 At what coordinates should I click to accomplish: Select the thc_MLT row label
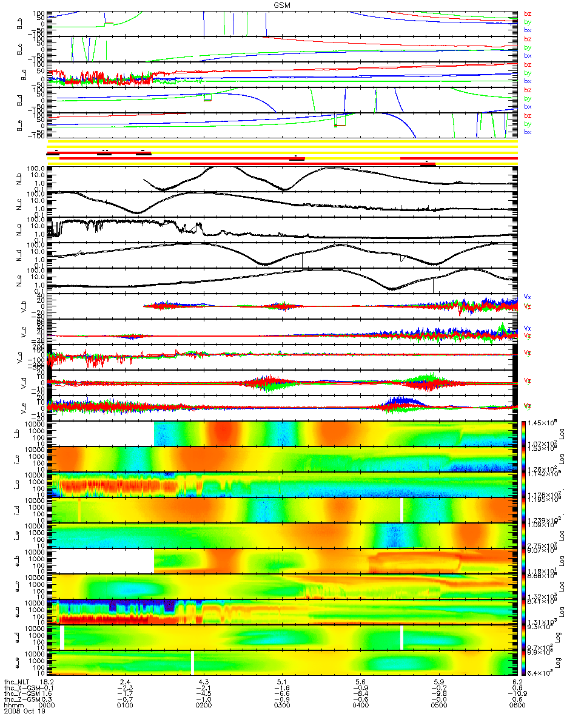pos(16,682)
